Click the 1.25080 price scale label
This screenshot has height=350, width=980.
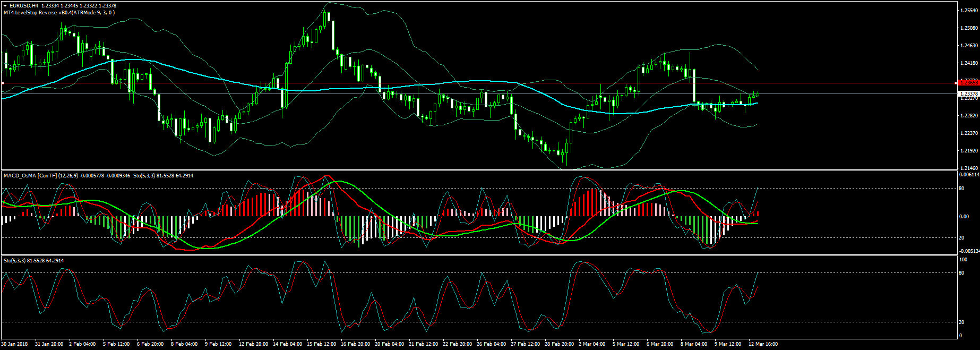click(969, 28)
